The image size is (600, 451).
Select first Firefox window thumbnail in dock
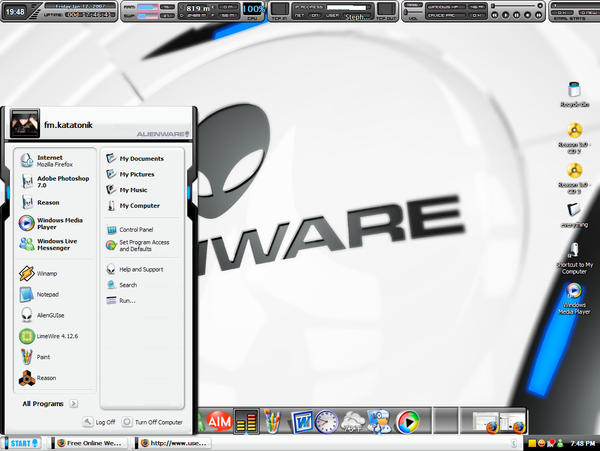[x=486, y=422]
